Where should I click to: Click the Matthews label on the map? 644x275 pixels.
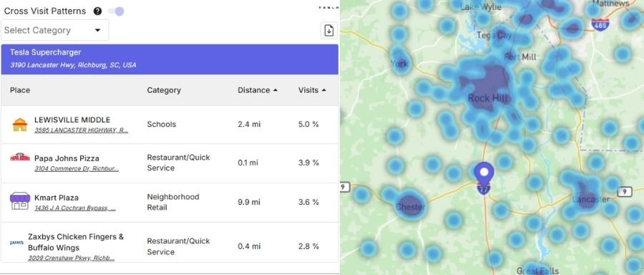coord(611,4)
